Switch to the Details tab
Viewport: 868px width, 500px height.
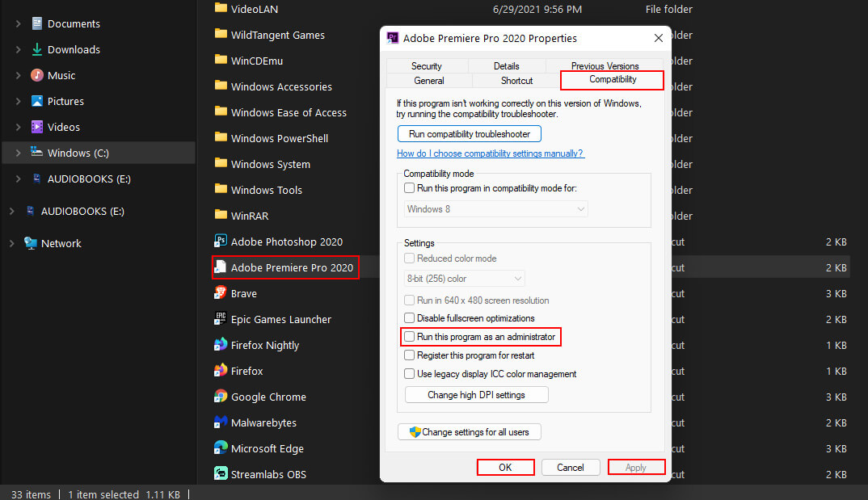[x=506, y=65]
